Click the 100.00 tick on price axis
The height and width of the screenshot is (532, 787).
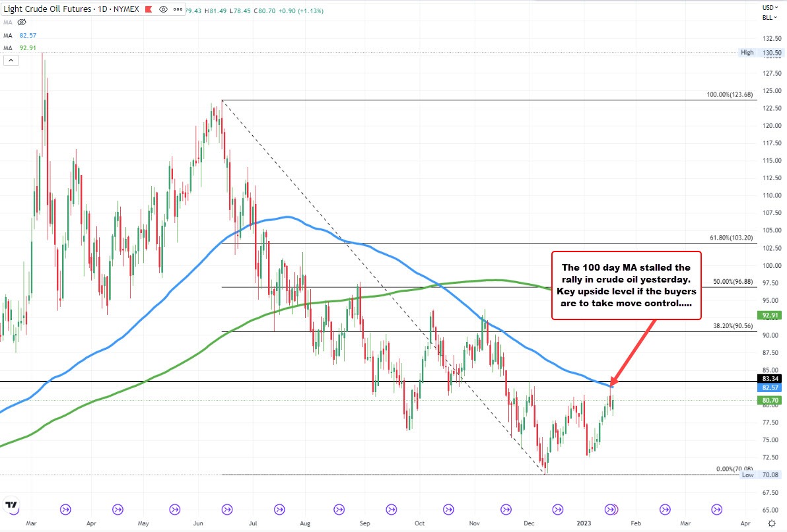771,265
